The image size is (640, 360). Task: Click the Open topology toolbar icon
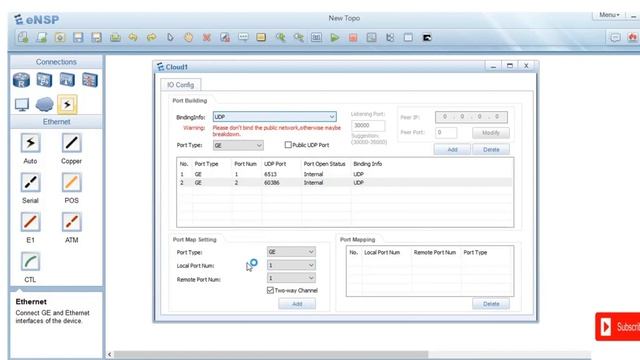point(60,38)
